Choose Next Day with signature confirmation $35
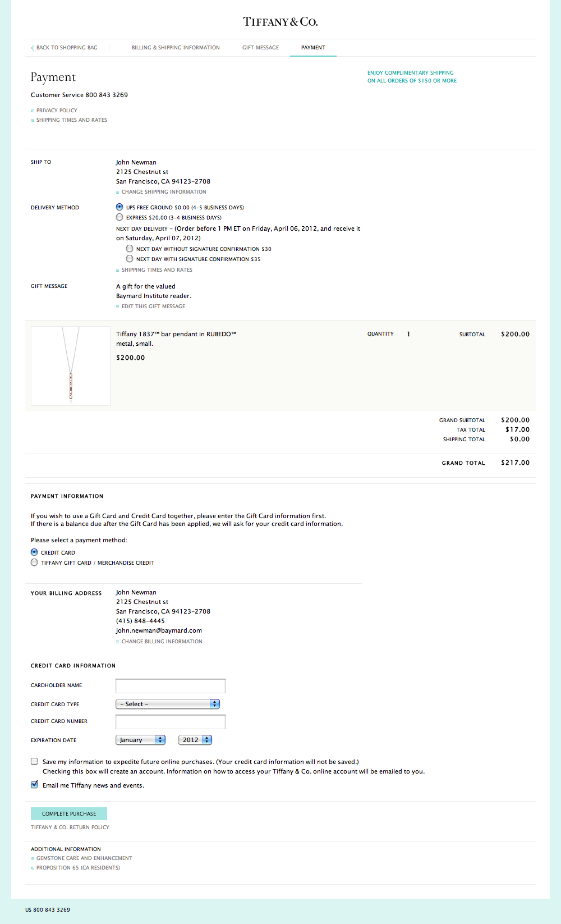 click(x=130, y=259)
